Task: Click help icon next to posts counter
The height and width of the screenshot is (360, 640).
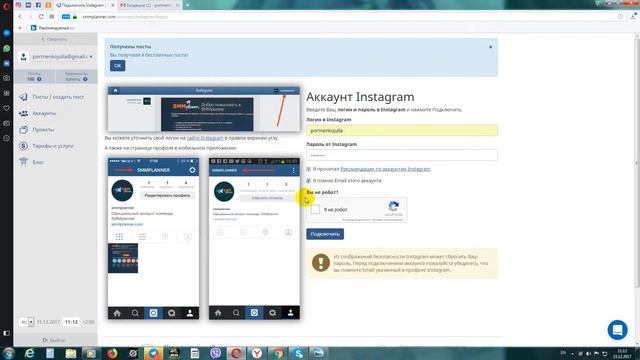Action: pos(39,79)
